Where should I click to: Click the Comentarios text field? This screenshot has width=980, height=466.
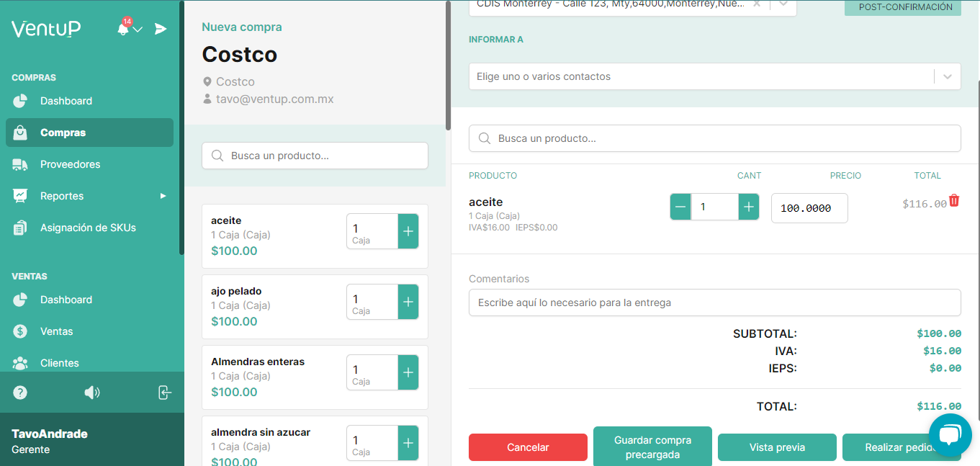point(714,303)
